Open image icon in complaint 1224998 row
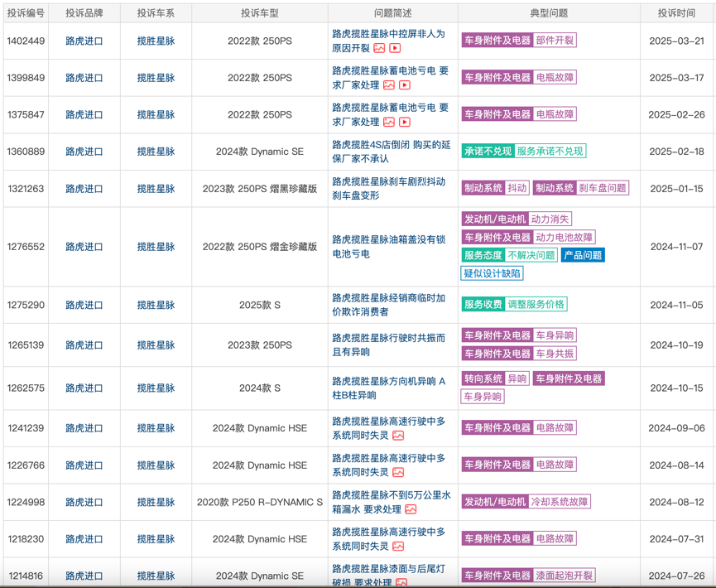716x588 pixels. [411, 509]
